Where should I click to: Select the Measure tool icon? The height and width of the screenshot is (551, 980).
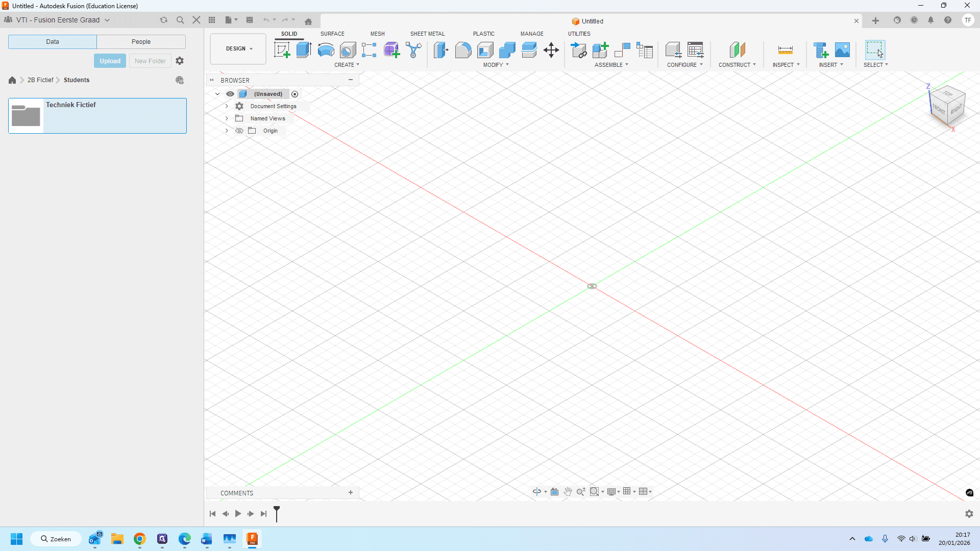[786, 50]
